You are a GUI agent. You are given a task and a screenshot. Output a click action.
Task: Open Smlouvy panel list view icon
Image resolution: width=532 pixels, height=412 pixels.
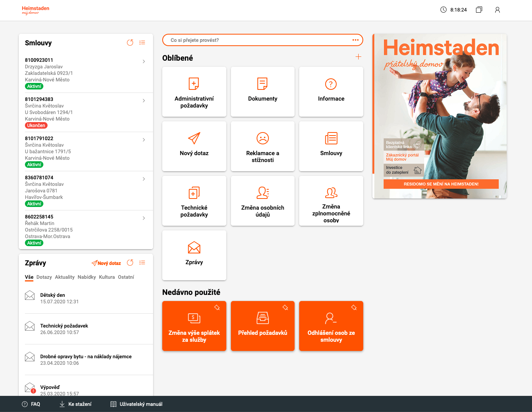[142, 43]
